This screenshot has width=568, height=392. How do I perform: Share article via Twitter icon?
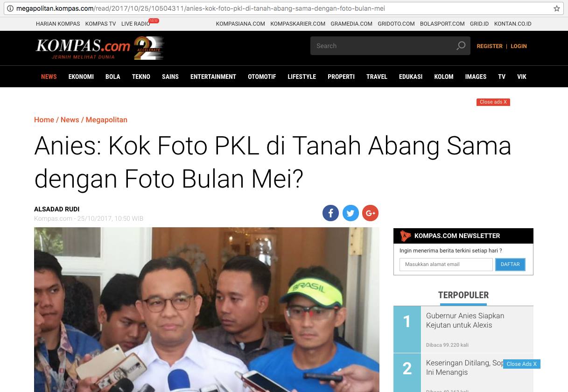[351, 213]
